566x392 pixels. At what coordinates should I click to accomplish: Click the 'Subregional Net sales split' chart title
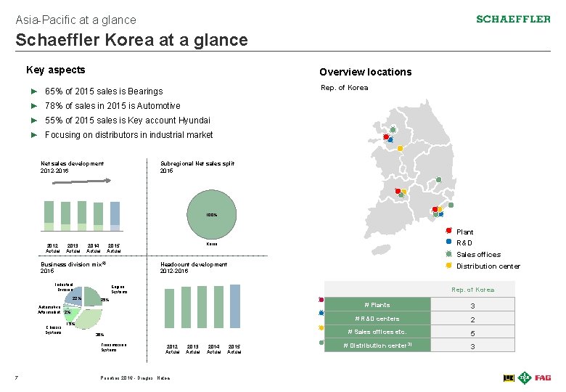pos(197,163)
